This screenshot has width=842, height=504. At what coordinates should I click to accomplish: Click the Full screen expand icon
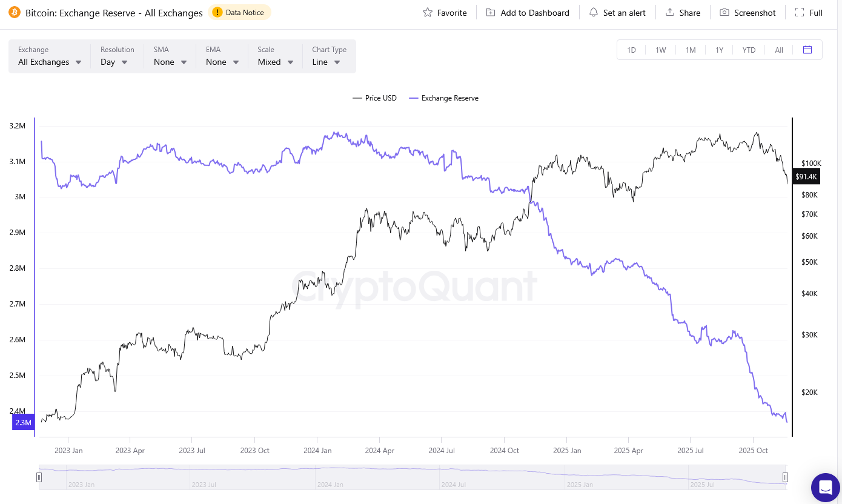[x=800, y=13]
